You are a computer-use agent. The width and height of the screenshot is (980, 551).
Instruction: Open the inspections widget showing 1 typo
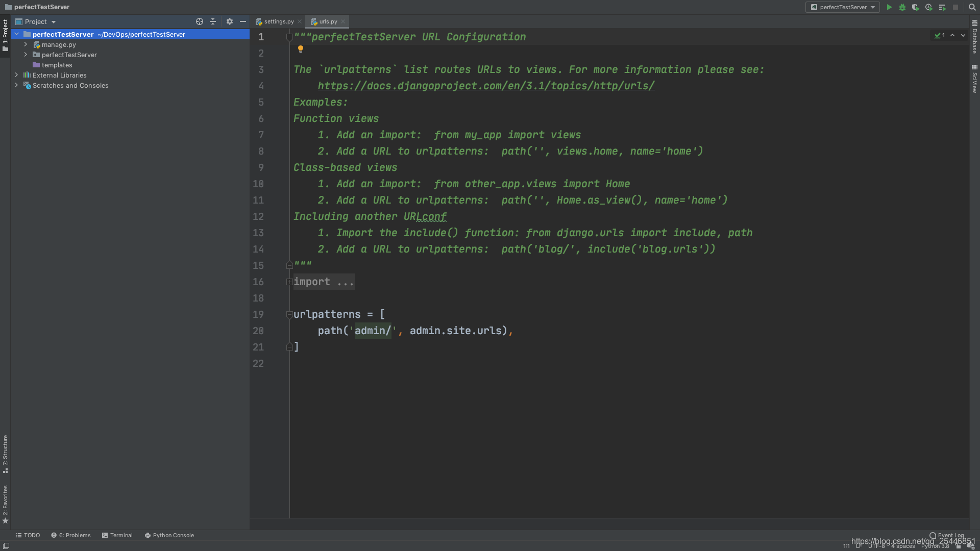pyautogui.click(x=940, y=35)
